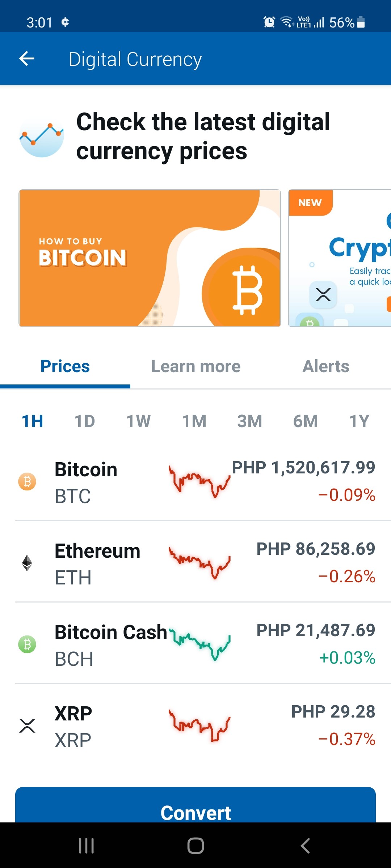Select the Prices tab

(65, 366)
